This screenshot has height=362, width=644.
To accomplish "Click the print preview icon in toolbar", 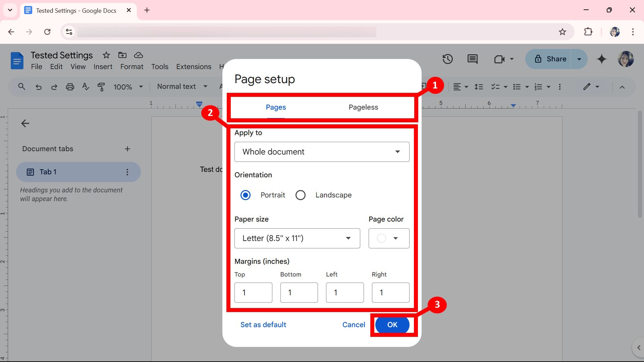I will coord(70,86).
